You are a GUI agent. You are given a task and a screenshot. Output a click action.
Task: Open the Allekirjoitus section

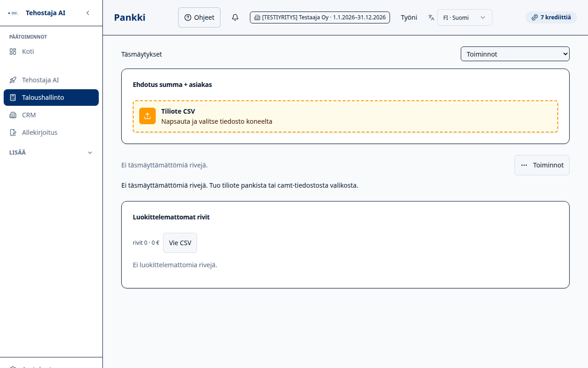coord(51,132)
